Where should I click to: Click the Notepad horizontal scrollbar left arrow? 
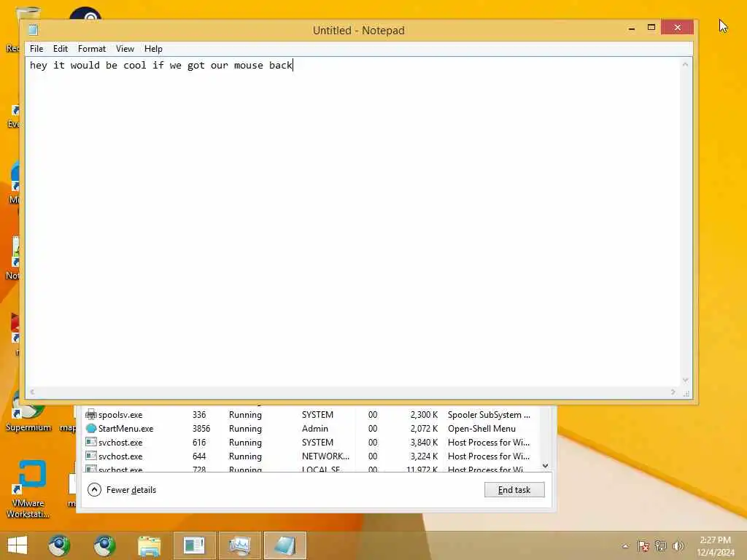(32, 392)
